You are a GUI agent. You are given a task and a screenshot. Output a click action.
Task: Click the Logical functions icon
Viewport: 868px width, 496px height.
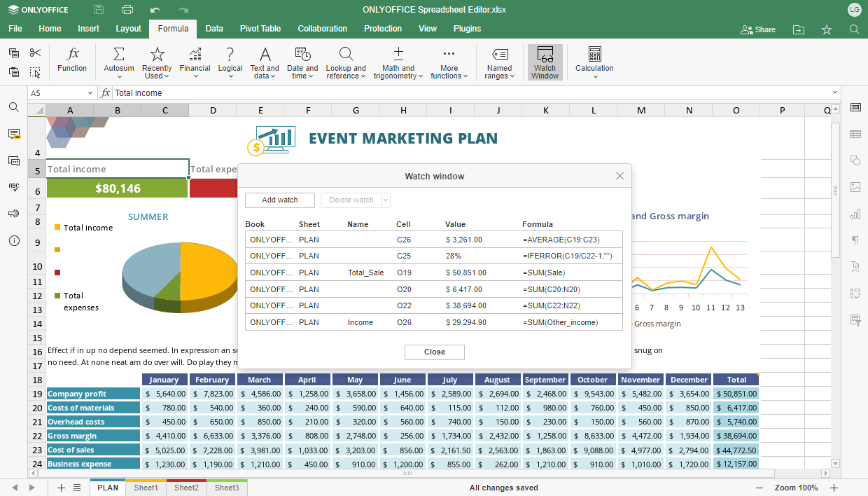pos(230,62)
